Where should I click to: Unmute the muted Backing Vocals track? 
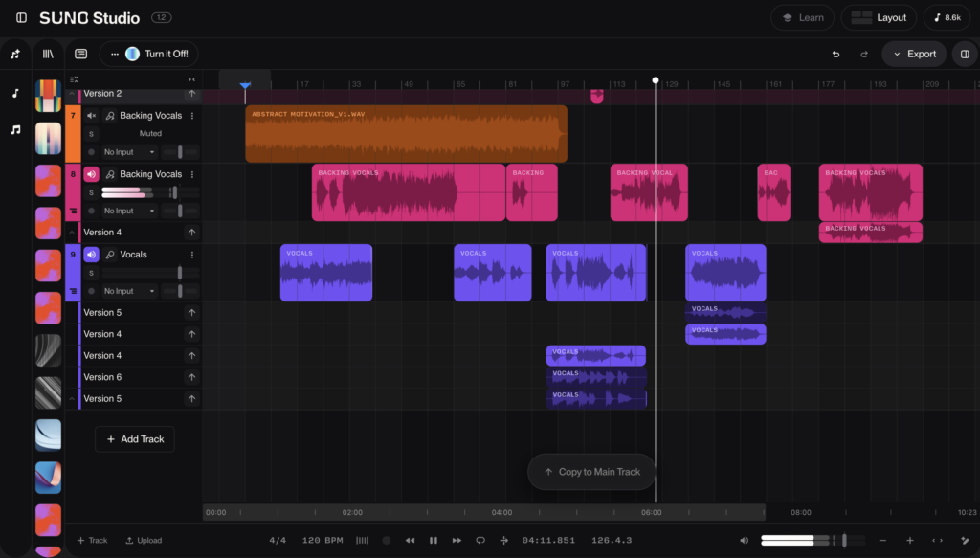(90, 115)
